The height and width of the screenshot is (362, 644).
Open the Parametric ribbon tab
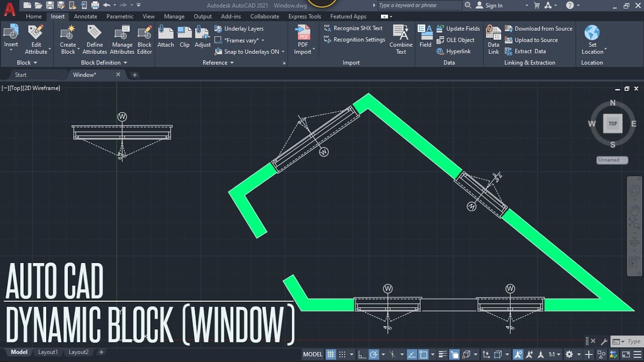[120, 17]
